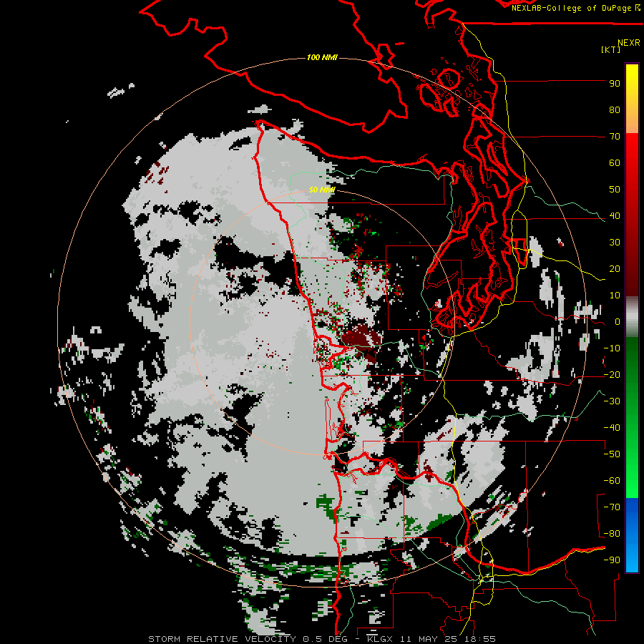
Task: Click the -90 knot legend value
Action: 612,560
